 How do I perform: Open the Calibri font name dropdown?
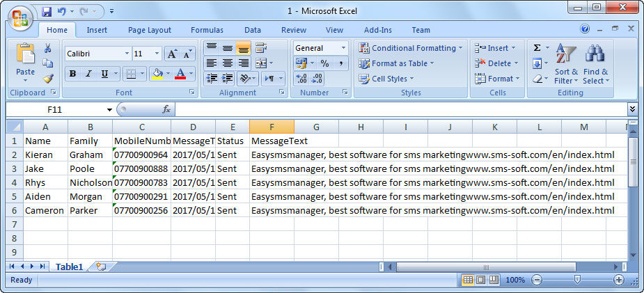[x=127, y=54]
